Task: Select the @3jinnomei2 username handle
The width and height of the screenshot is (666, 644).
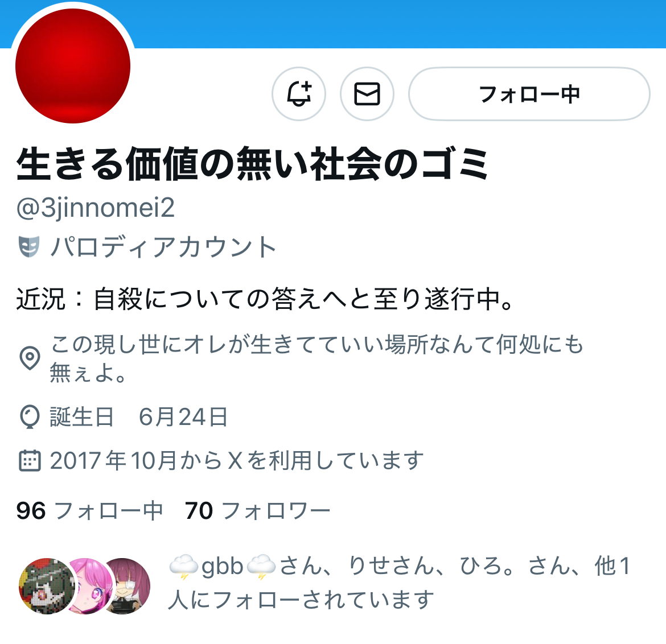Action: [x=96, y=208]
